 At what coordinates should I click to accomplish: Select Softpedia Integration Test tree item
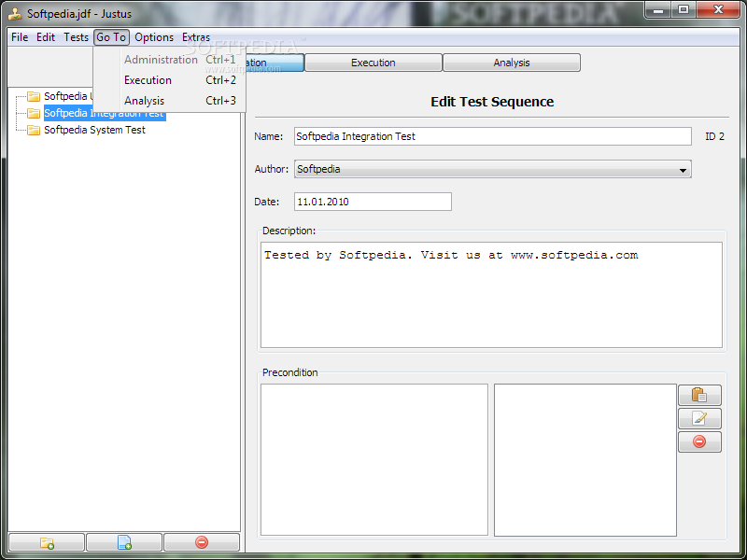[105, 113]
